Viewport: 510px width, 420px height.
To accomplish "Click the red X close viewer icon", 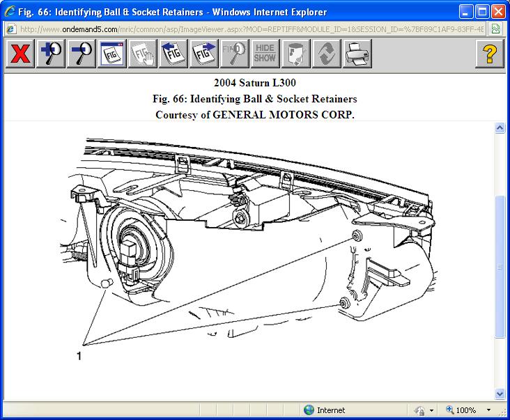I will (x=21, y=54).
